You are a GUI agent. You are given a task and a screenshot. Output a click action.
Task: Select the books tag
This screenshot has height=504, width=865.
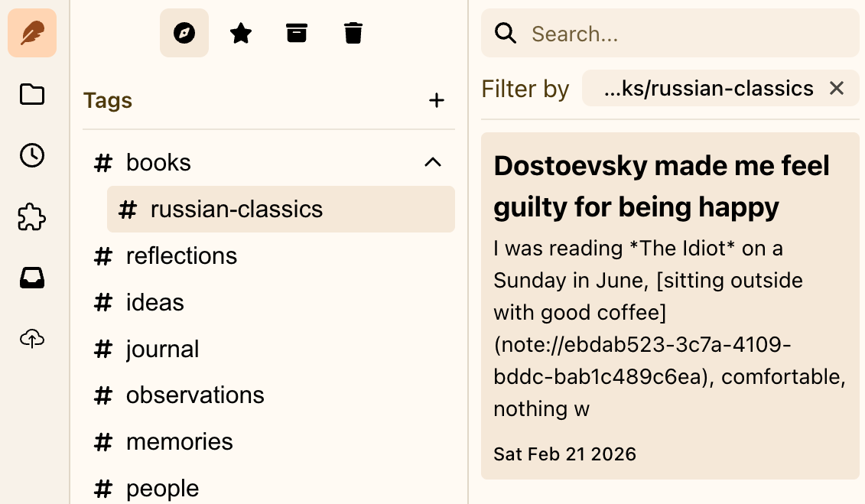158,162
